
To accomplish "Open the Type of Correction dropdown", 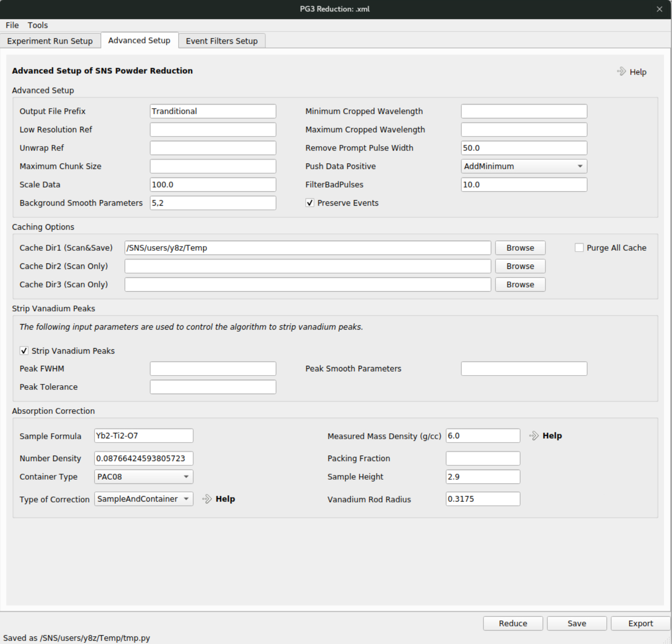I will tap(143, 499).
